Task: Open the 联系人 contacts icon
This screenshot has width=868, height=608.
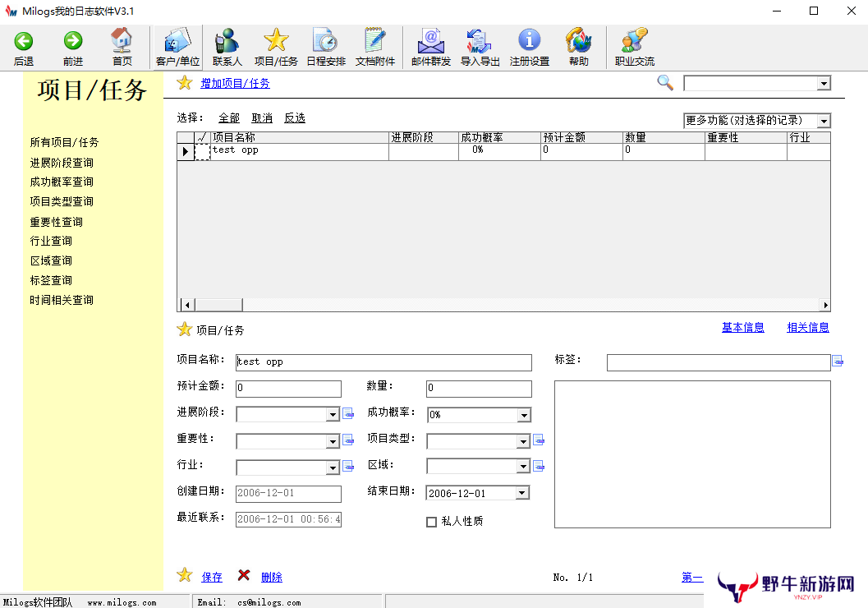Action: (227, 41)
